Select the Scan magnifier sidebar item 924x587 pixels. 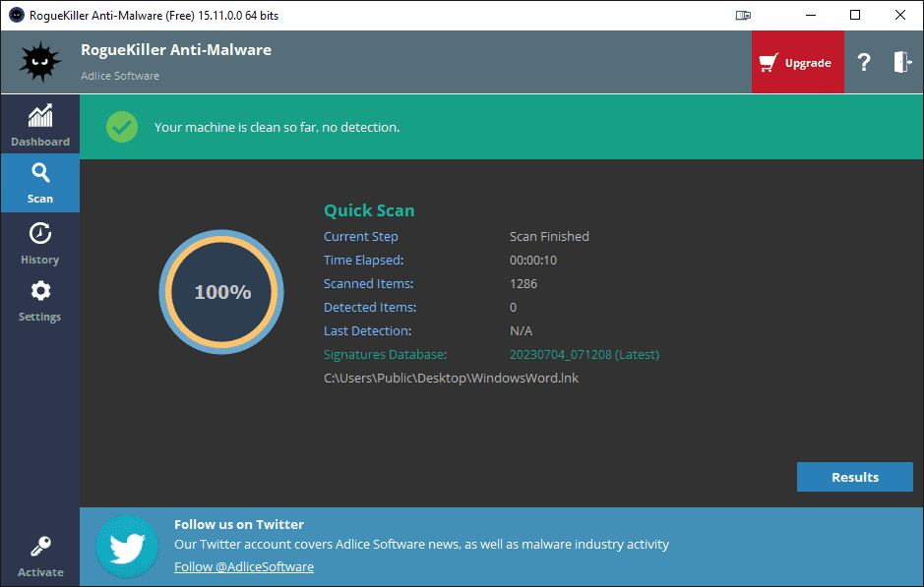coord(40,183)
